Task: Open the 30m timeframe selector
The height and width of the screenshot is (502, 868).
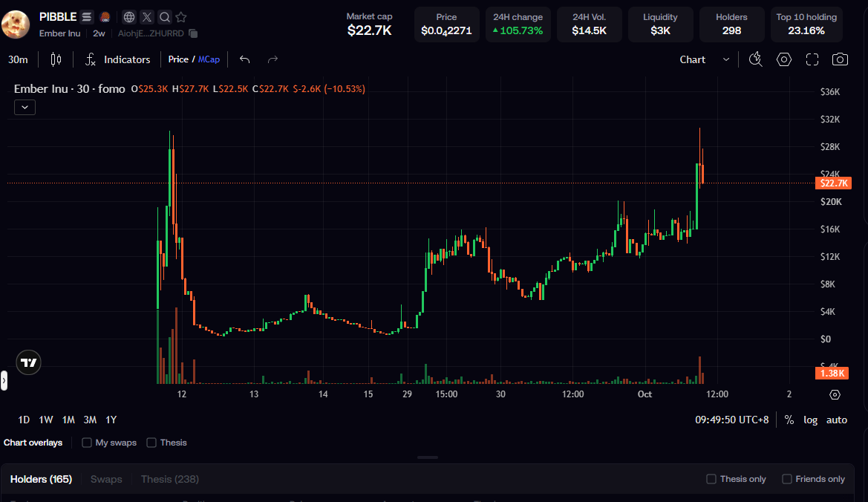Action: click(x=18, y=59)
